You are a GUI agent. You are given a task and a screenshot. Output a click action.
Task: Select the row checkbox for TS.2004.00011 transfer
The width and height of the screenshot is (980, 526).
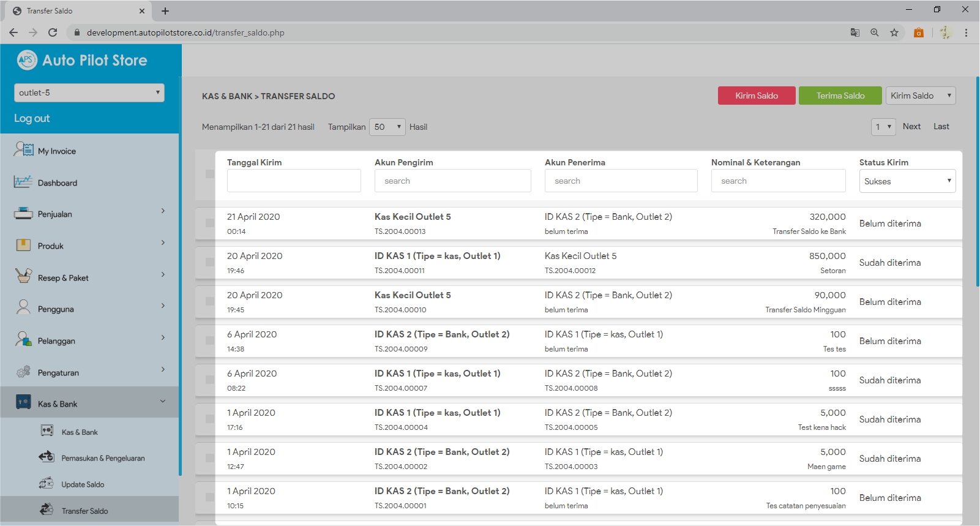click(x=210, y=263)
